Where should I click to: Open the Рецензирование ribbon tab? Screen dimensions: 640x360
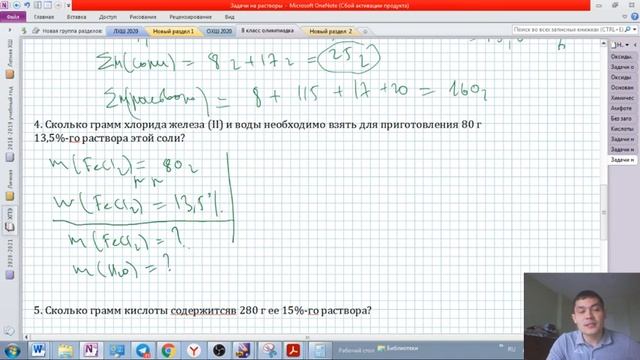coord(190,17)
